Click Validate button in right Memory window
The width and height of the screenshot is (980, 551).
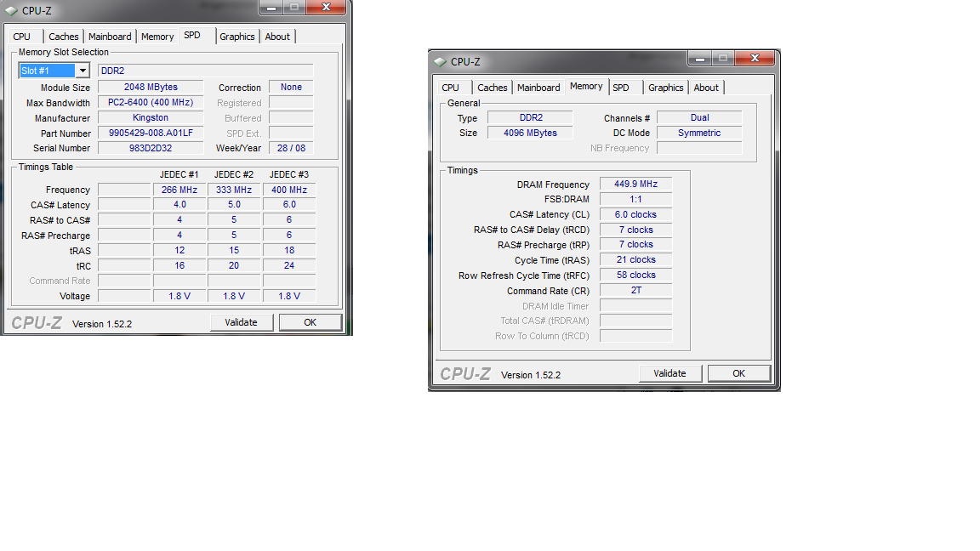pos(670,373)
